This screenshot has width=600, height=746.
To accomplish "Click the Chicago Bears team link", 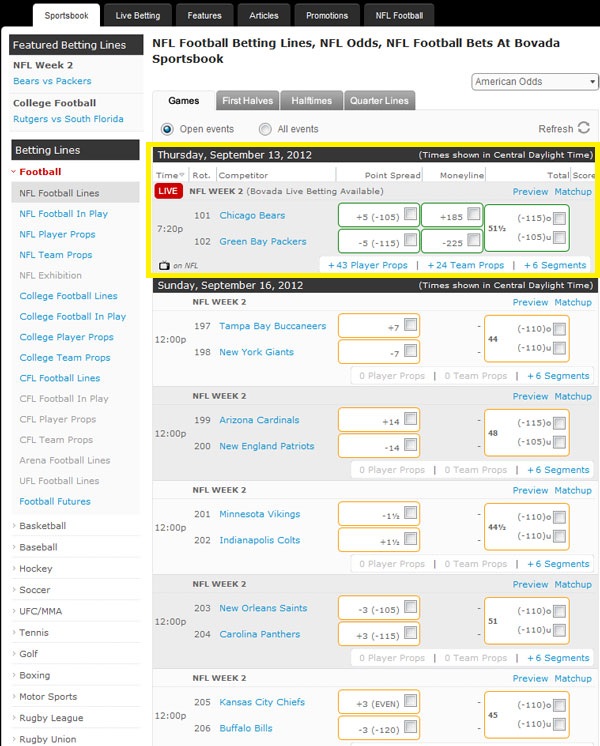I will [x=252, y=215].
